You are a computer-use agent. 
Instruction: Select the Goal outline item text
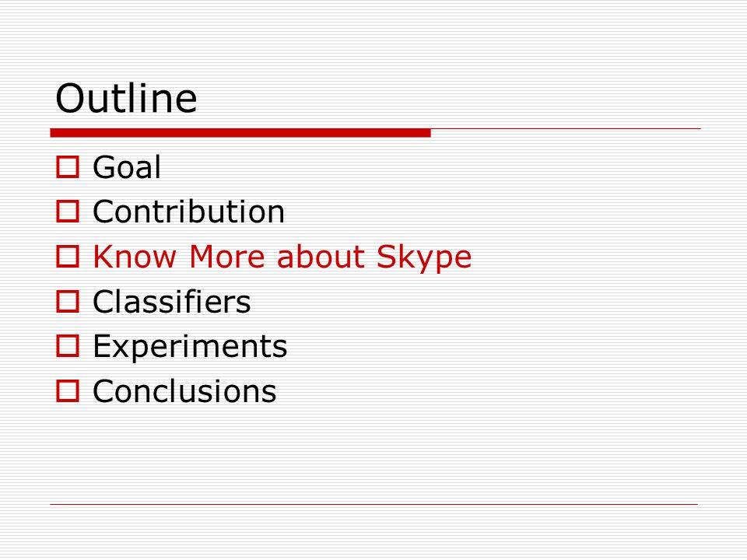(x=127, y=167)
